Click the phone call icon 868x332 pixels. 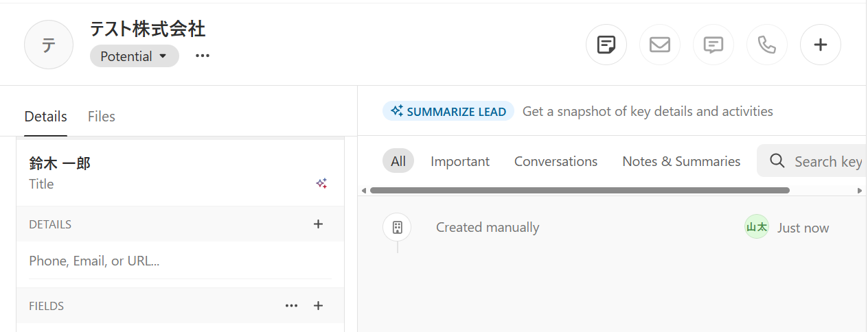[766, 45]
